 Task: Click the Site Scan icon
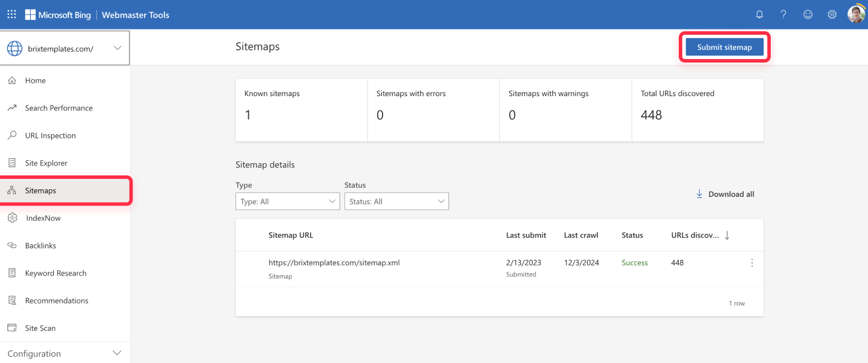click(12, 328)
